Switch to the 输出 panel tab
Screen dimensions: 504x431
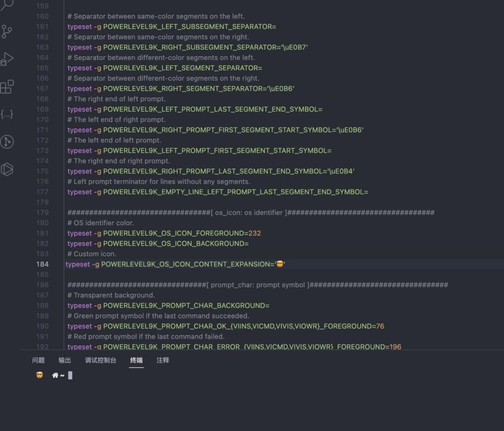coord(64,360)
